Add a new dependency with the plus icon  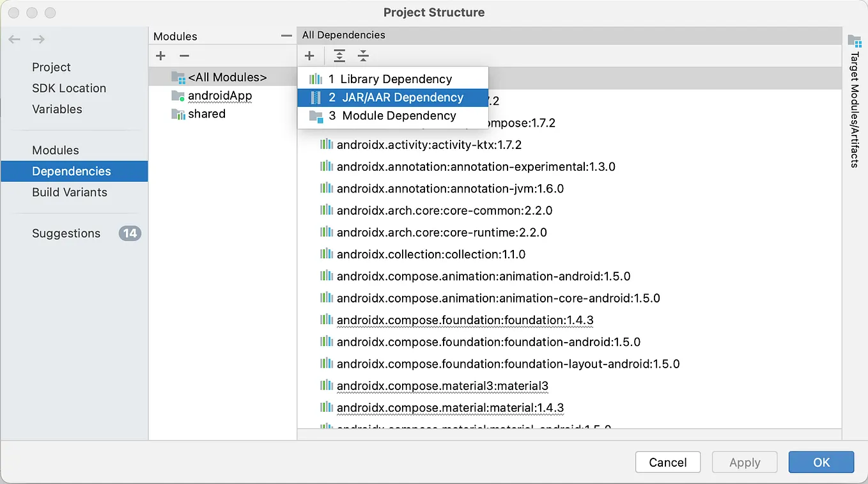tap(310, 56)
